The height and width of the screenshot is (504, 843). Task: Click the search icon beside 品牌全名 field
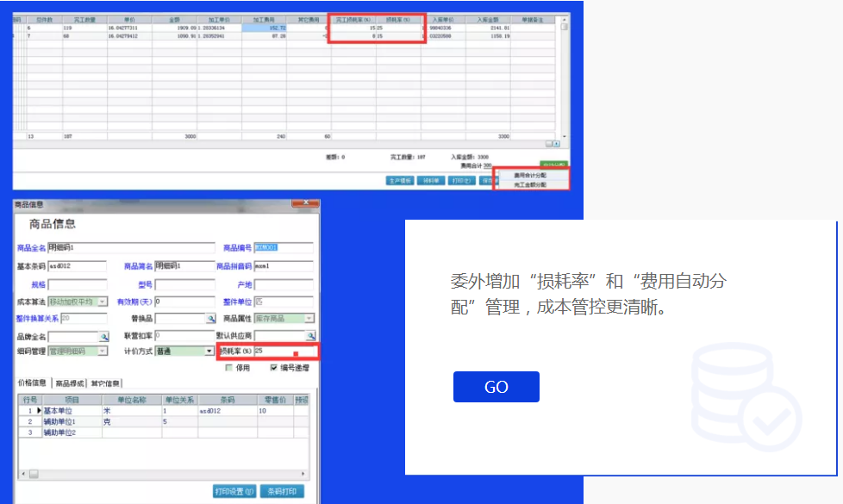[103, 336]
